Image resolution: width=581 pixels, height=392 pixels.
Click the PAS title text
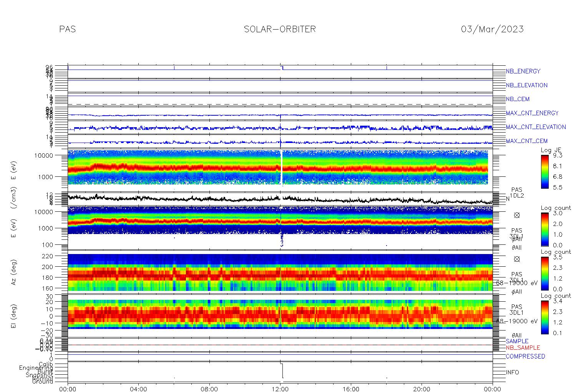click(68, 29)
